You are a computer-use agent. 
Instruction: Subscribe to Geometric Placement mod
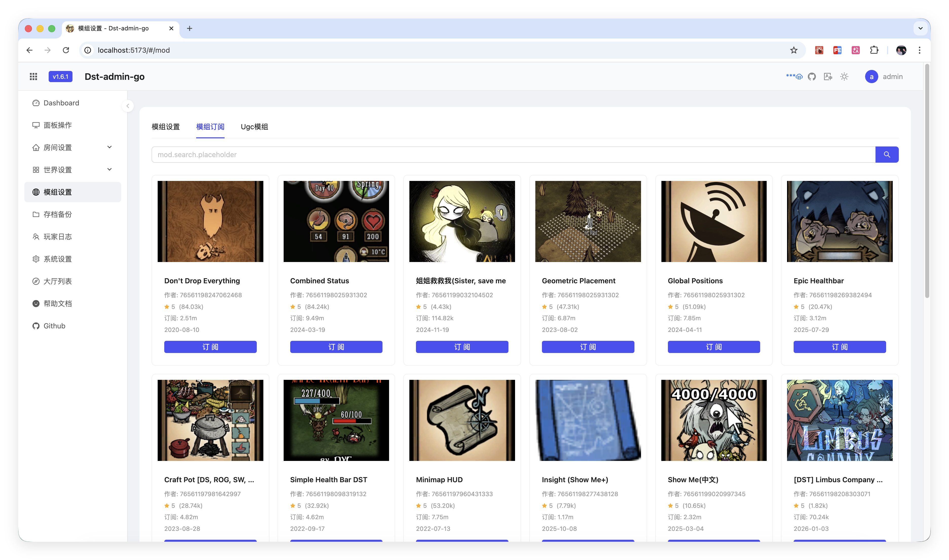[x=588, y=347]
